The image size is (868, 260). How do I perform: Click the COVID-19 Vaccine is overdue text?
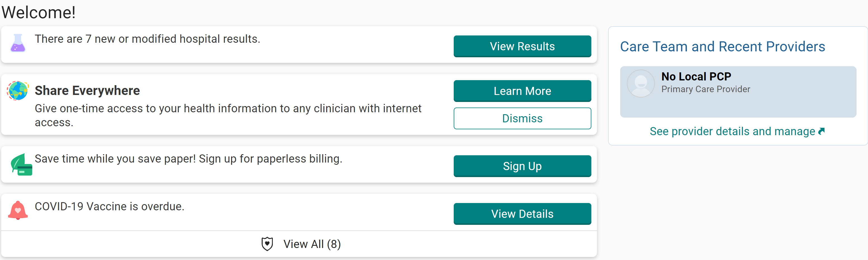109,207
